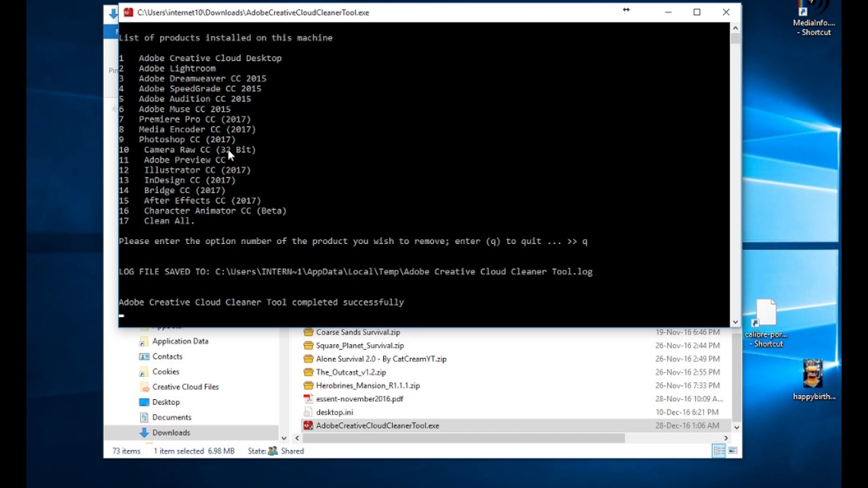Click the blue Desktop icon in sidebar

(x=144, y=402)
